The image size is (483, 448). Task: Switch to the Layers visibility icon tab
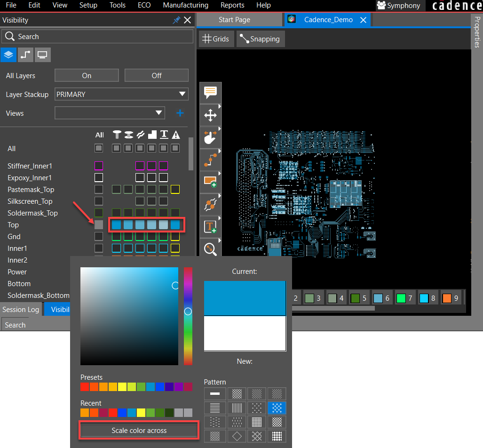8,55
